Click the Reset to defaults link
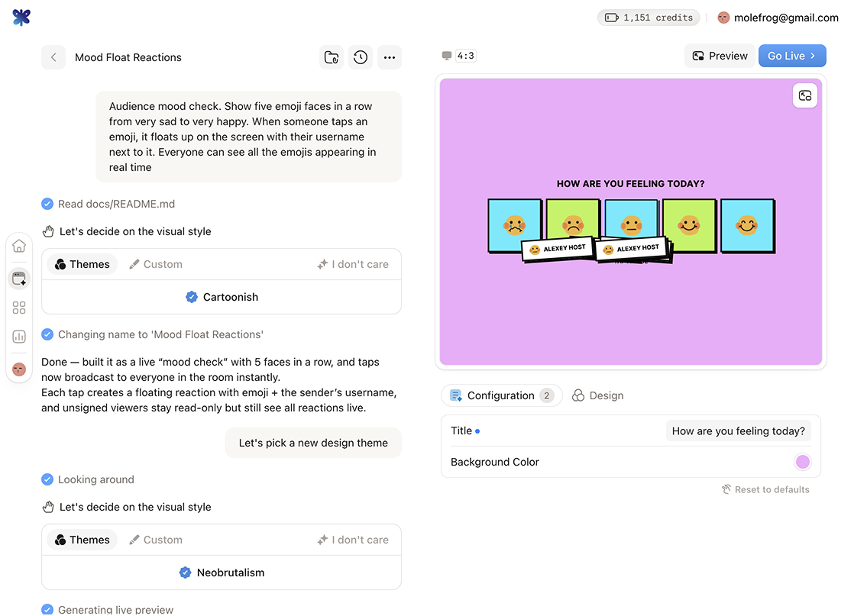This screenshot has width=854, height=616. (765, 489)
